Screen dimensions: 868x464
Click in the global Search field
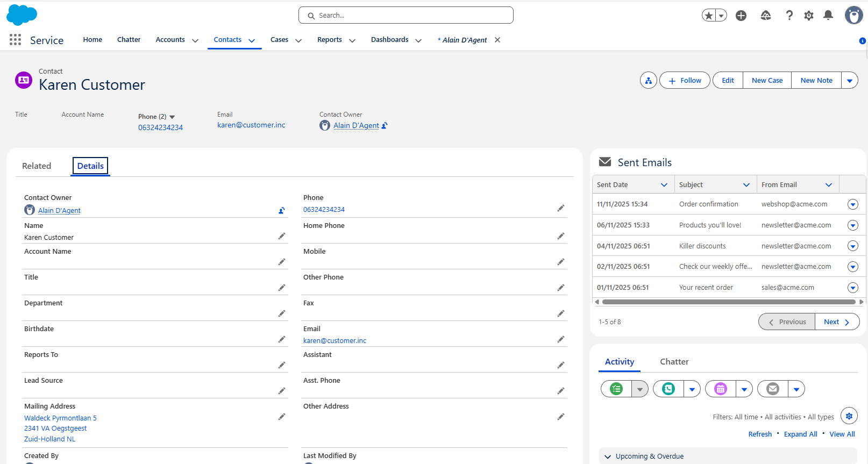pos(406,15)
